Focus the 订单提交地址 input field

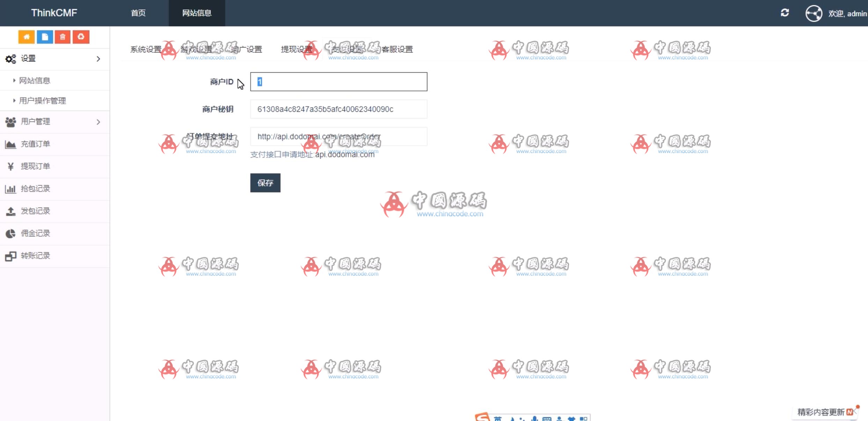pyautogui.click(x=339, y=137)
